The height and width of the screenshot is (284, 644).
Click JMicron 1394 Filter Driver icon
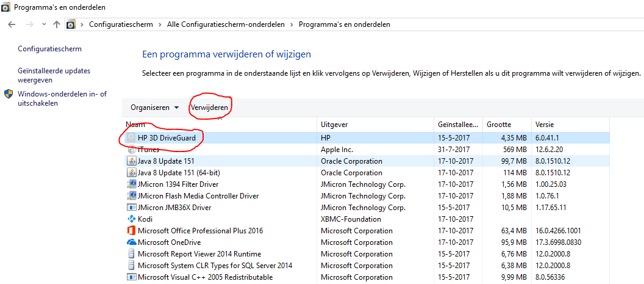coord(132,184)
